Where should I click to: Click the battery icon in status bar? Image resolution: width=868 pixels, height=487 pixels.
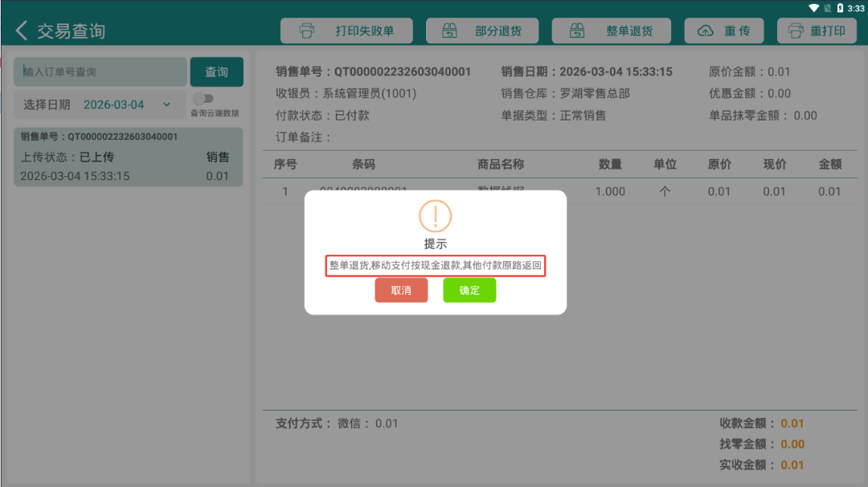[x=840, y=8]
